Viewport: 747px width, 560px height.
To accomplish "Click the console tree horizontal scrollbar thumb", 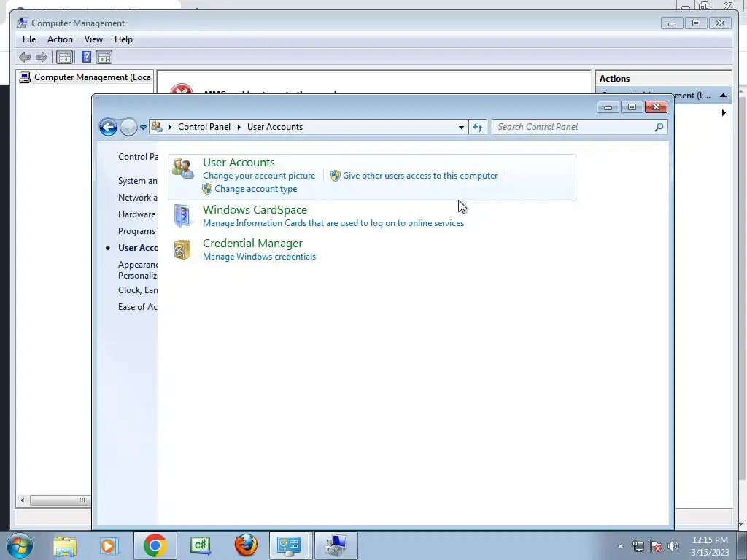I will pyautogui.click(x=61, y=500).
